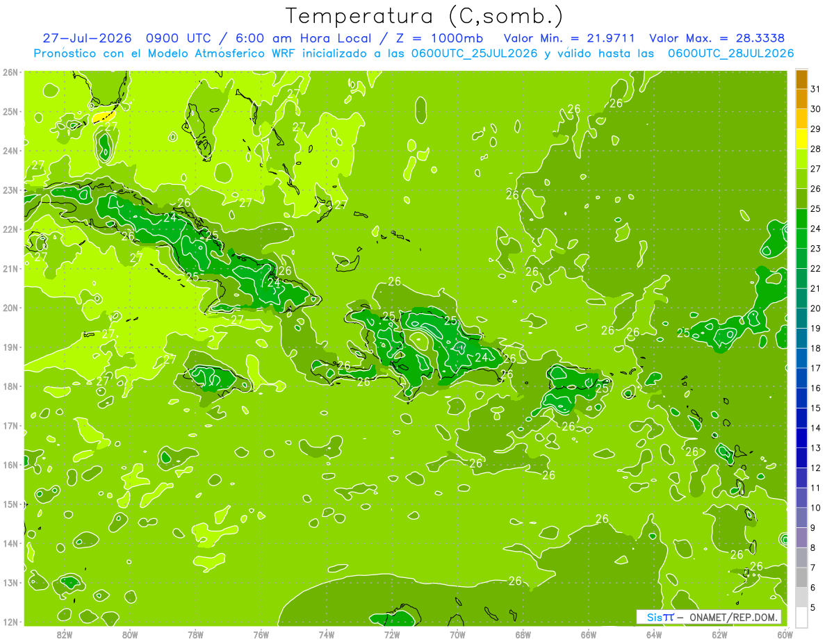Click the '26N' latitude axis label
The width and height of the screenshot is (834, 644).
[10, 72]
